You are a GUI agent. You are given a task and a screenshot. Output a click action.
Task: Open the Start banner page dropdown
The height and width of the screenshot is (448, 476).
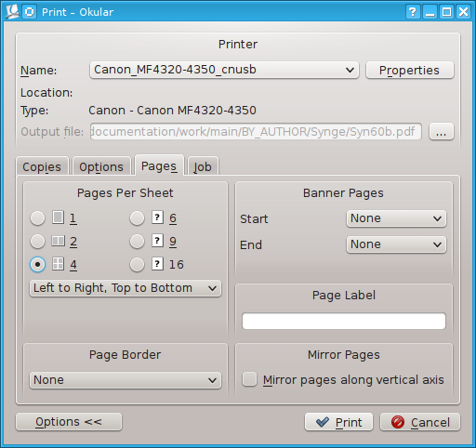[396, 218]
